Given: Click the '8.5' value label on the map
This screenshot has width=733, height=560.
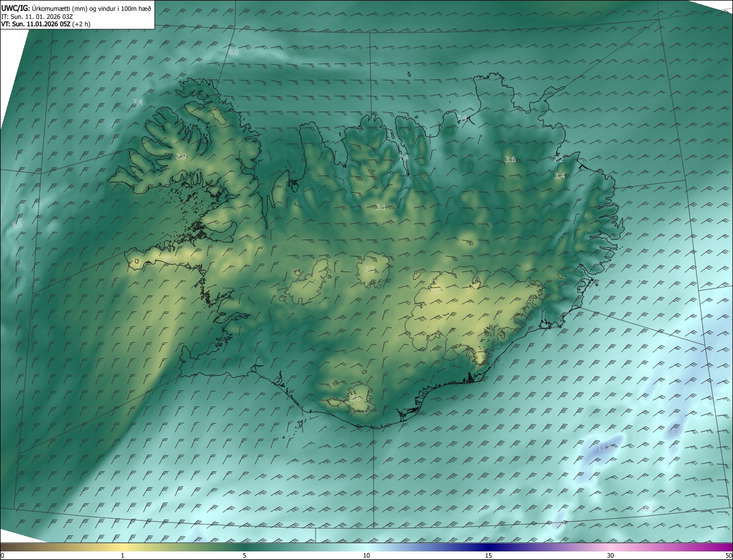Looking at the screenshot, I should [x=17, y=225].
